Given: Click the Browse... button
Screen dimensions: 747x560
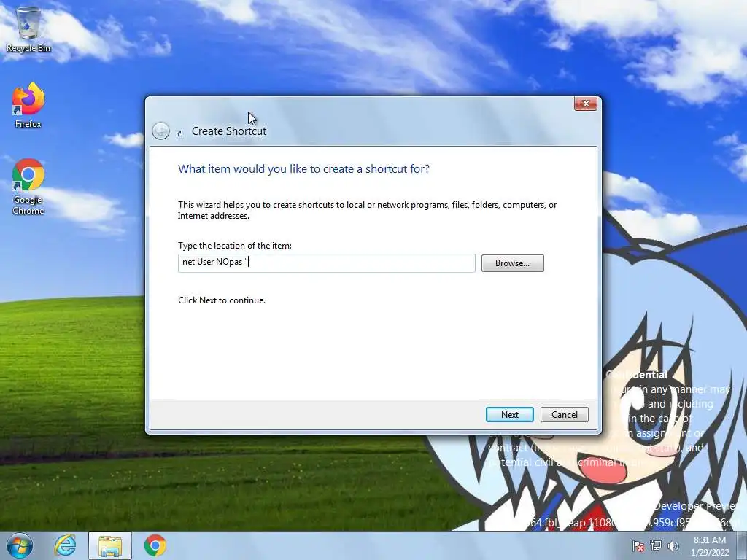Looking at the screenshot, I should [513, 263].
